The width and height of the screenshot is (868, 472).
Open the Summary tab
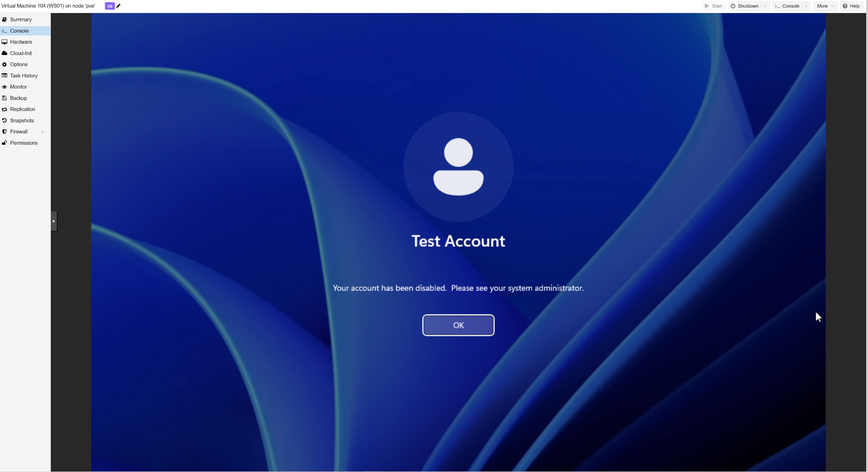tap(25, 19)
